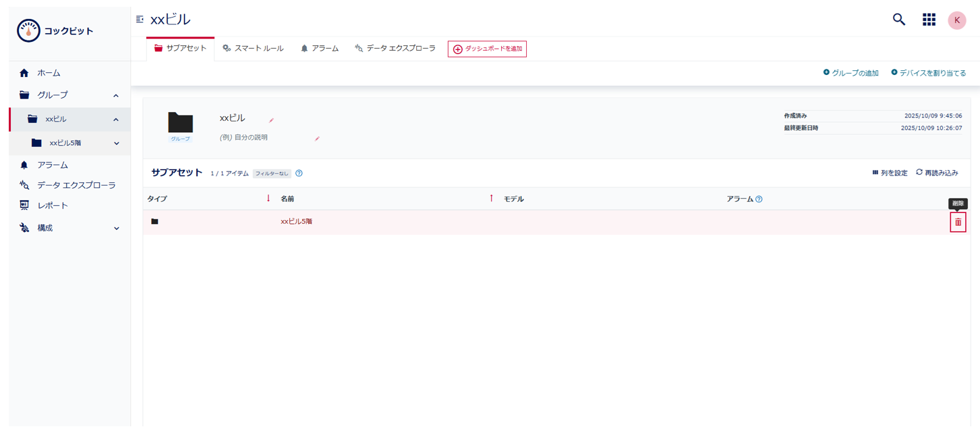Toggle sort order on モデル column
The width and height of the screenshot is (980, 429).
click(512, 198)
